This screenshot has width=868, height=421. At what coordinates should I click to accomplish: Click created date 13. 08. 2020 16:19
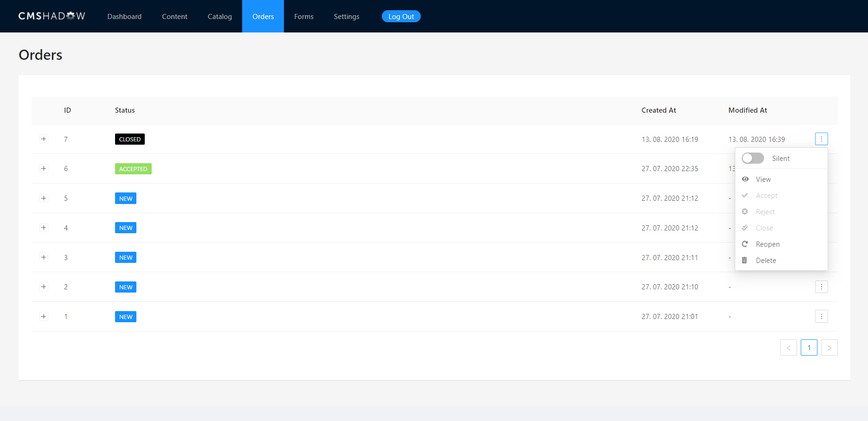670,139
